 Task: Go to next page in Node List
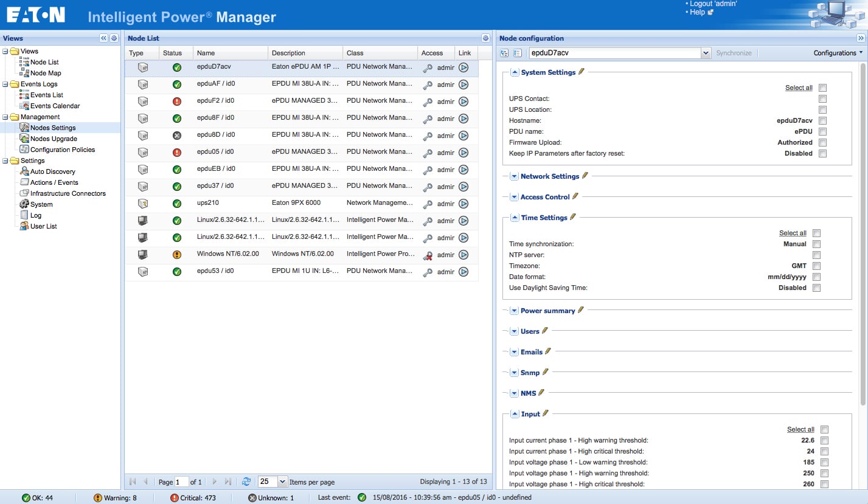[x=214, y=482]
